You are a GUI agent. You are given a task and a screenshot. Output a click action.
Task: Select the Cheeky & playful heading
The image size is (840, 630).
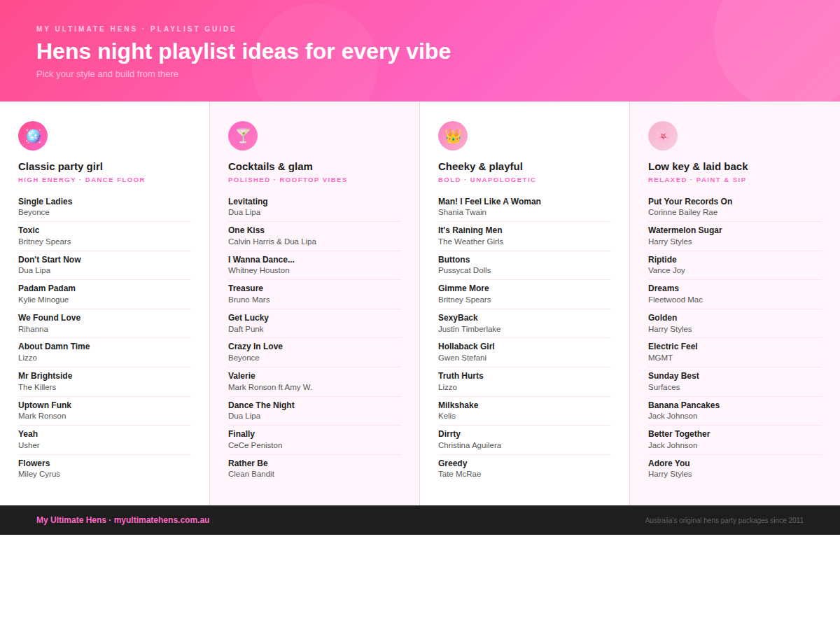(x=480, y=167)
